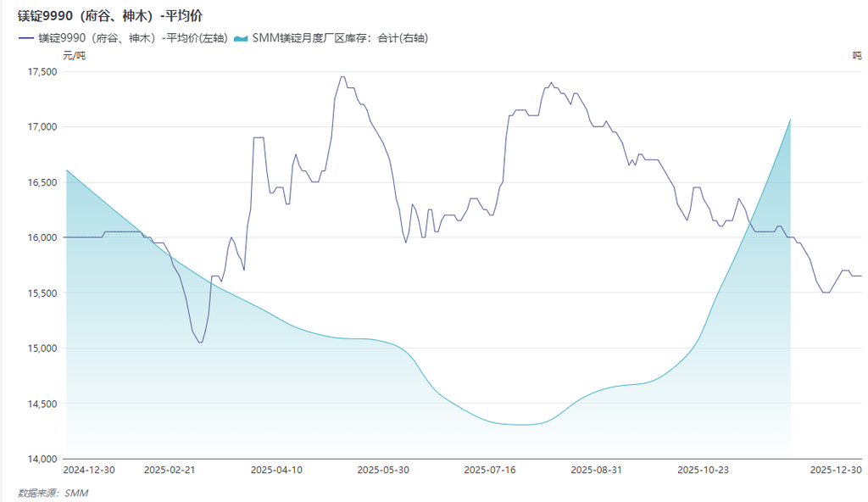The height and width of the screenshot is (502, 868).
Task: Select the 2025-02-21 date on x-axis
Action: [170, 469]
